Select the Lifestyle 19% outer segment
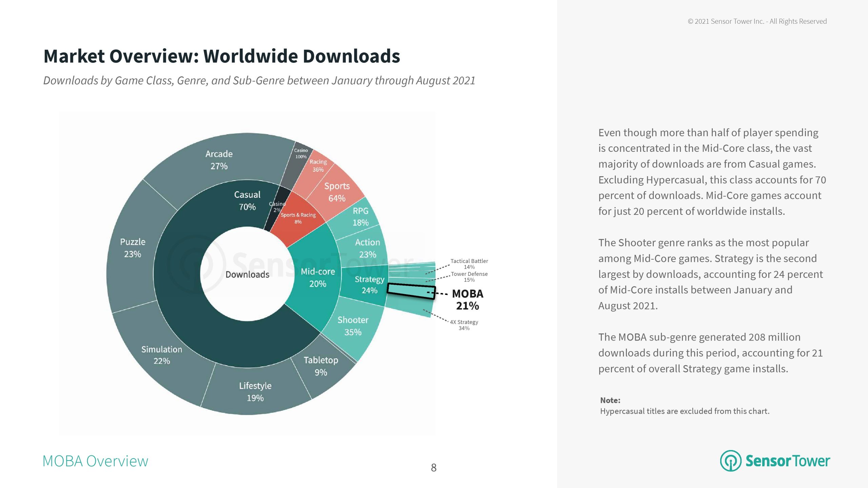The width and height of the screenshot is (868, 488). coord(255,392)
